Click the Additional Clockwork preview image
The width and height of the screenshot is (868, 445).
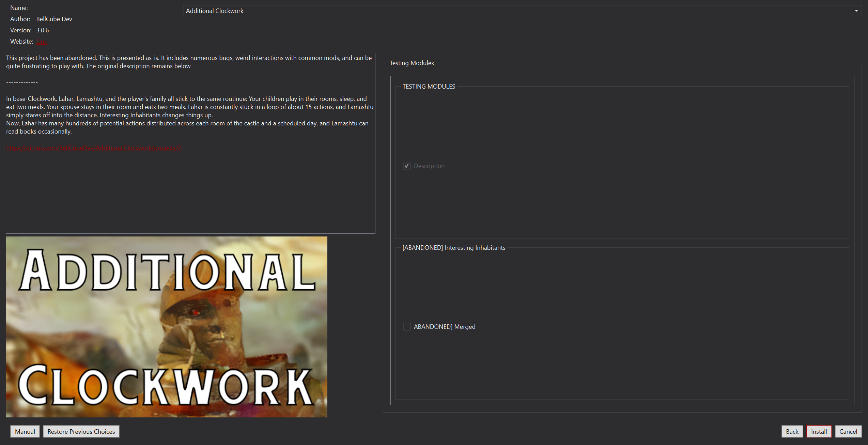[x=167, y=327]
